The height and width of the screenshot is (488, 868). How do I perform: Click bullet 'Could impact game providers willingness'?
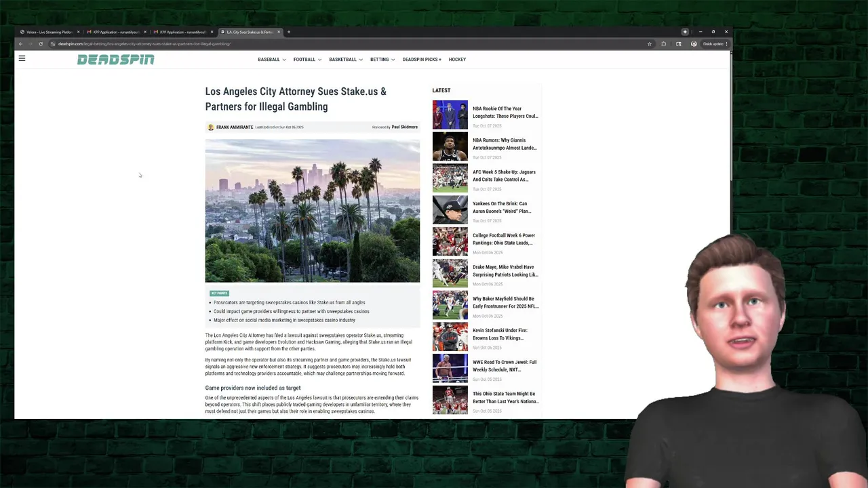(x=292, y=311)
